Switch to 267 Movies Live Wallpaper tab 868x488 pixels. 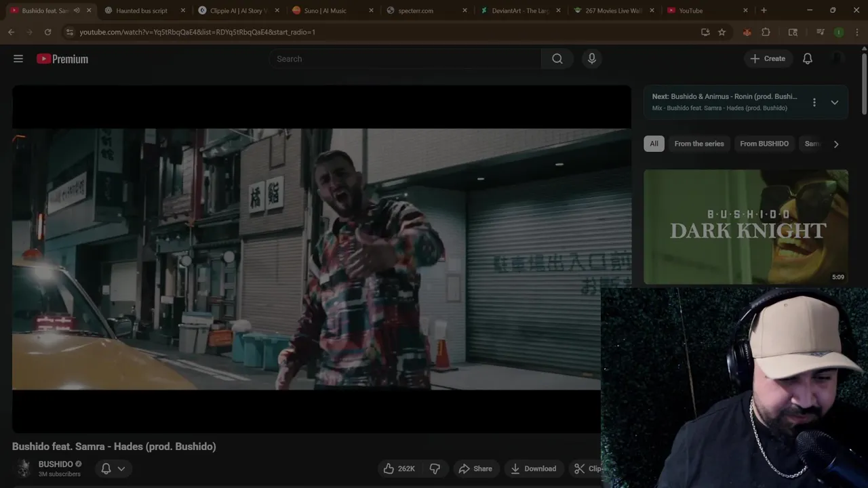(614, 11)
